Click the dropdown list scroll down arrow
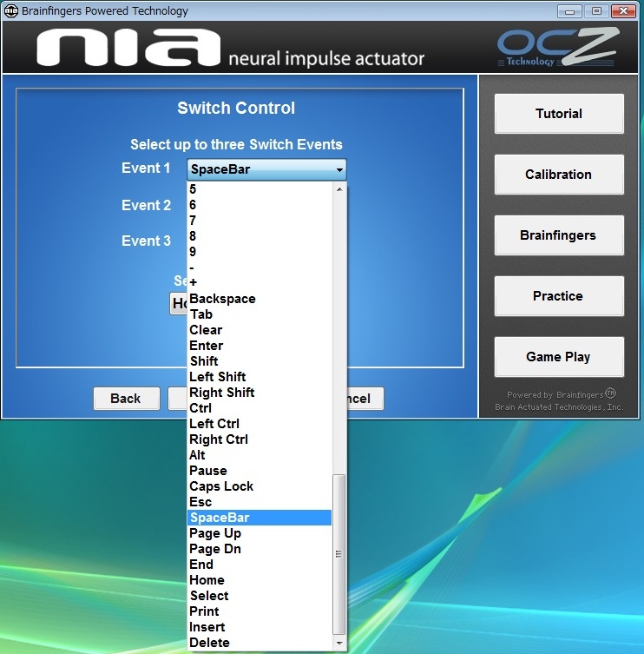The width and height of the screenshot is (644, 654). pyautogui.click(x=339, y=643)
